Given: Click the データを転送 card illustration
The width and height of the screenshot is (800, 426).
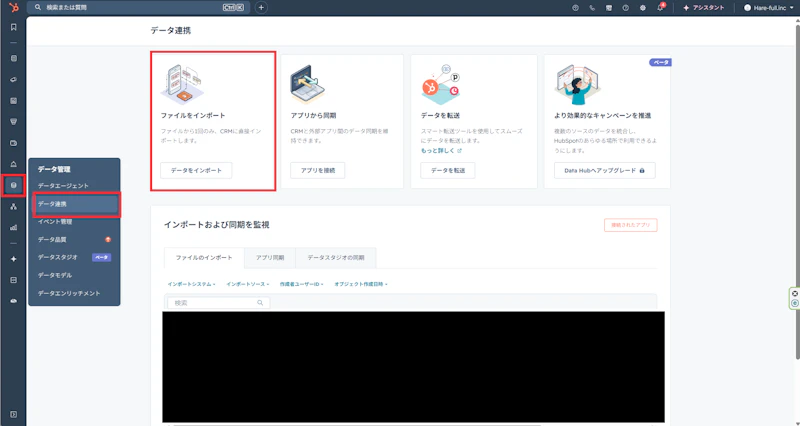Looking at the screenshot, I should pyautogui.click(x=441, y=83).
